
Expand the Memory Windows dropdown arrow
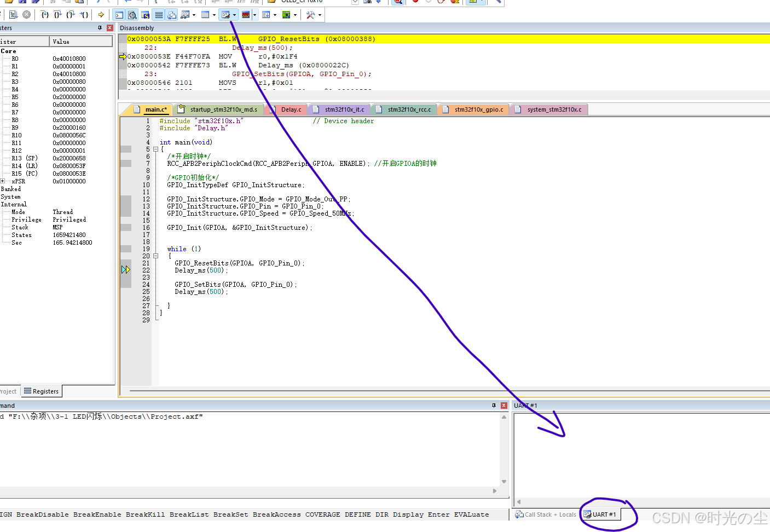(214, 15)
